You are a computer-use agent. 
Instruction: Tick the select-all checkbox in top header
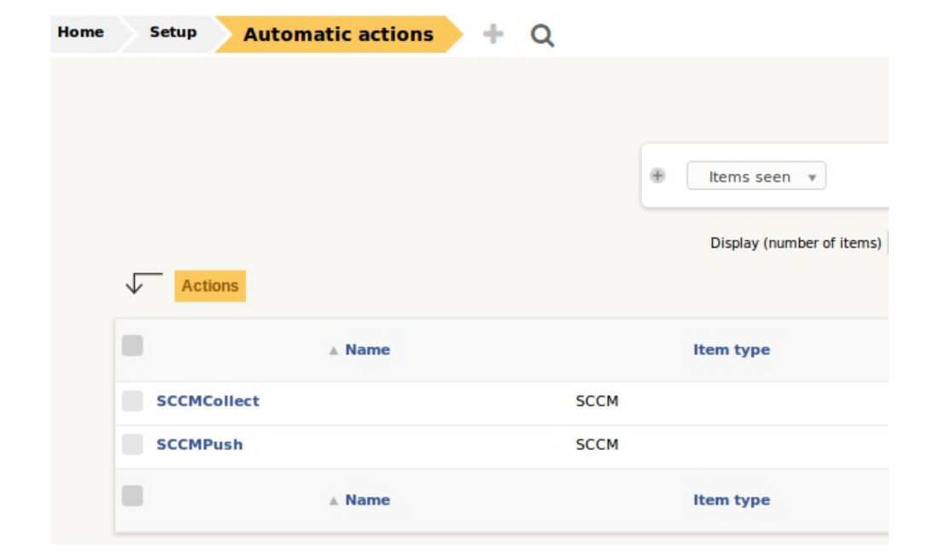click(132, 346)
